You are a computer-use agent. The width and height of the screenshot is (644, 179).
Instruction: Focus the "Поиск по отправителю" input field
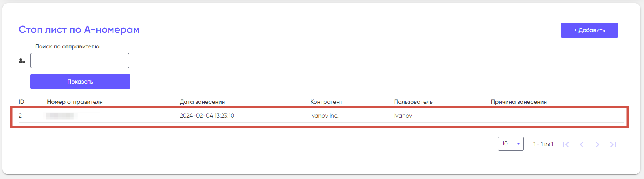tap(80, 61)
